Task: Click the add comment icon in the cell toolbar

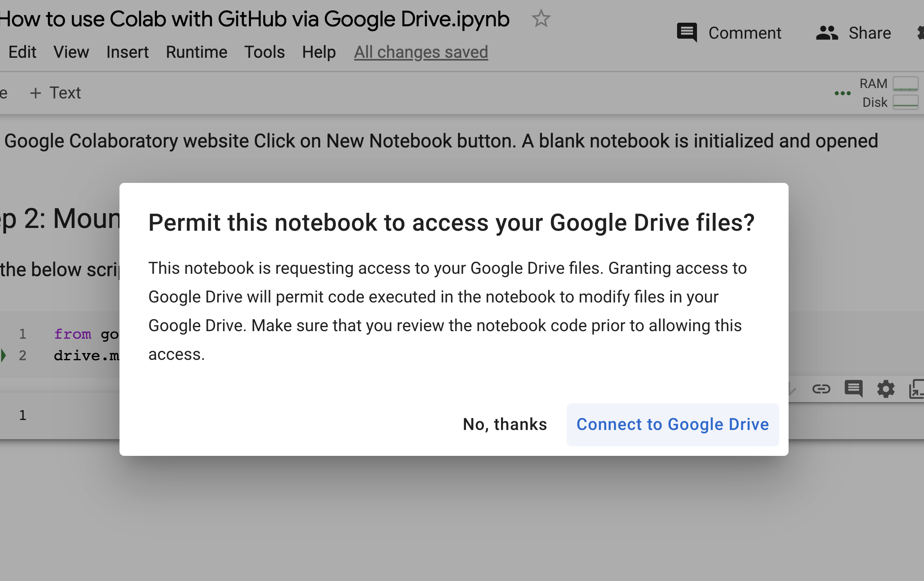Action: [x=854, y=389]
